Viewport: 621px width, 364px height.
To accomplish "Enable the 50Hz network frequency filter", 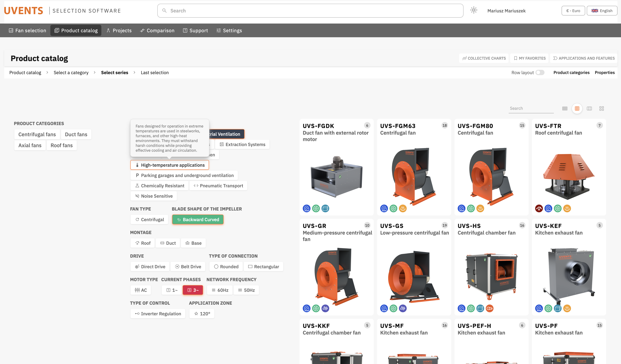I will click(x=246, y=290).
